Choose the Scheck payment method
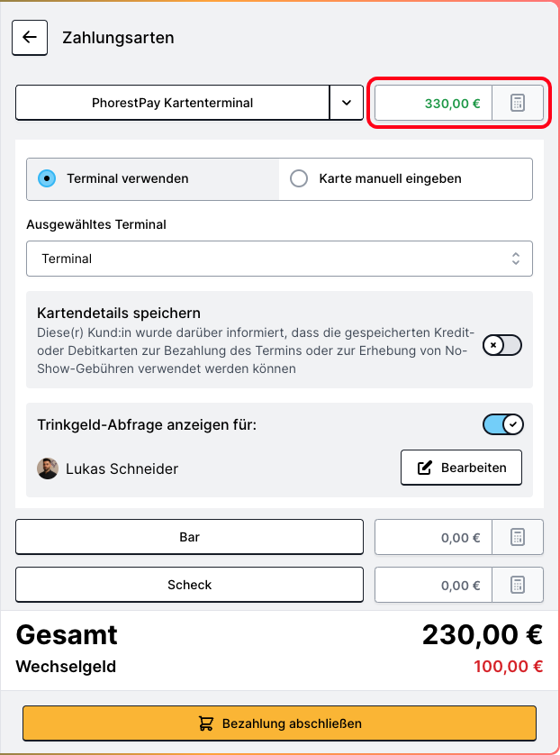 (x=189, y=585)
